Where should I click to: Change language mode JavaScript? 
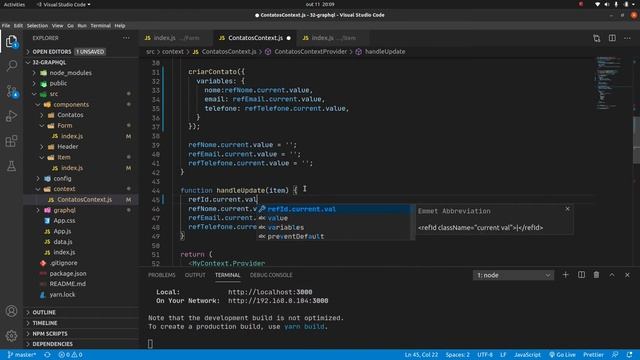click(527, 355)
